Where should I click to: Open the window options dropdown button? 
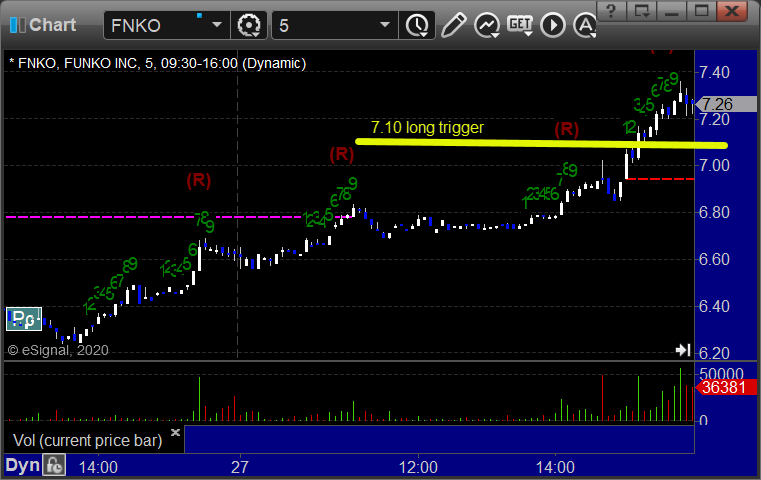click(x=641, y=11)
